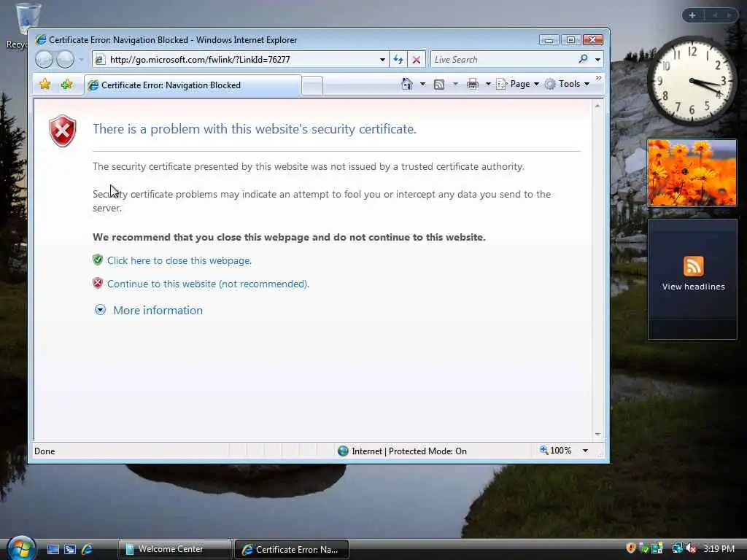Minimize the Internet Explorer window
The height and width of the screenshot is (560, 747).
[x=549, y=40]
